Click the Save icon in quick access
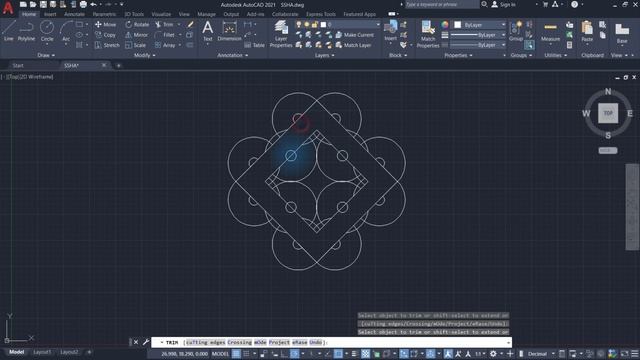640x360 pixels. pyautogui.click(x=43, y=4)
